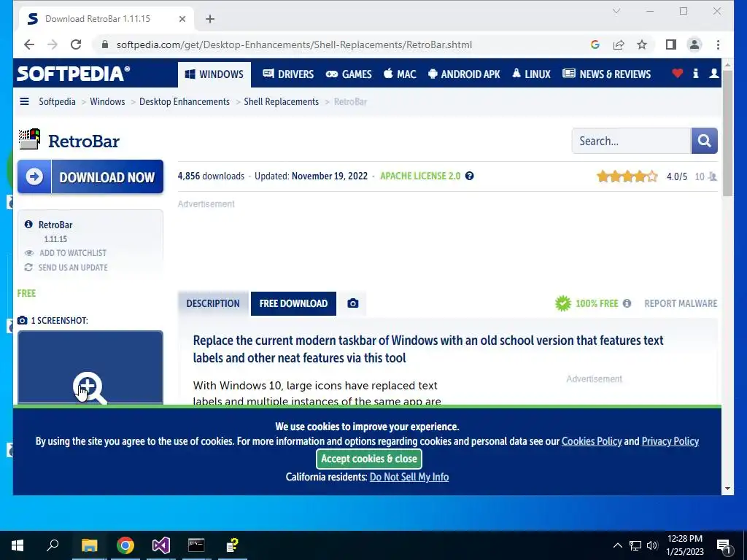This screenshot has width=747, height=560.
Task: Select the Windows section tab
Action: coord(214,74)
